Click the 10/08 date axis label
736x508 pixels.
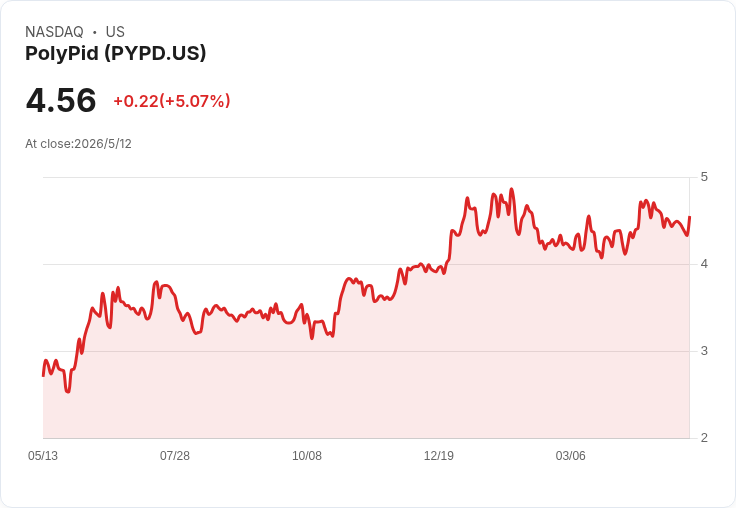pos(307,456)
